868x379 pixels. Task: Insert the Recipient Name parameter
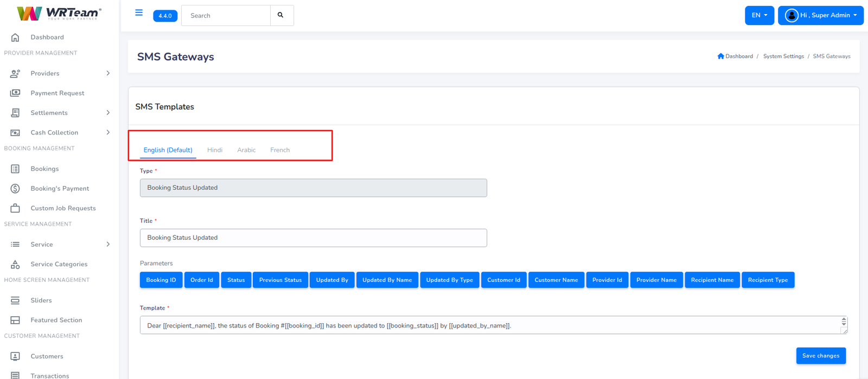coord(712,280)
